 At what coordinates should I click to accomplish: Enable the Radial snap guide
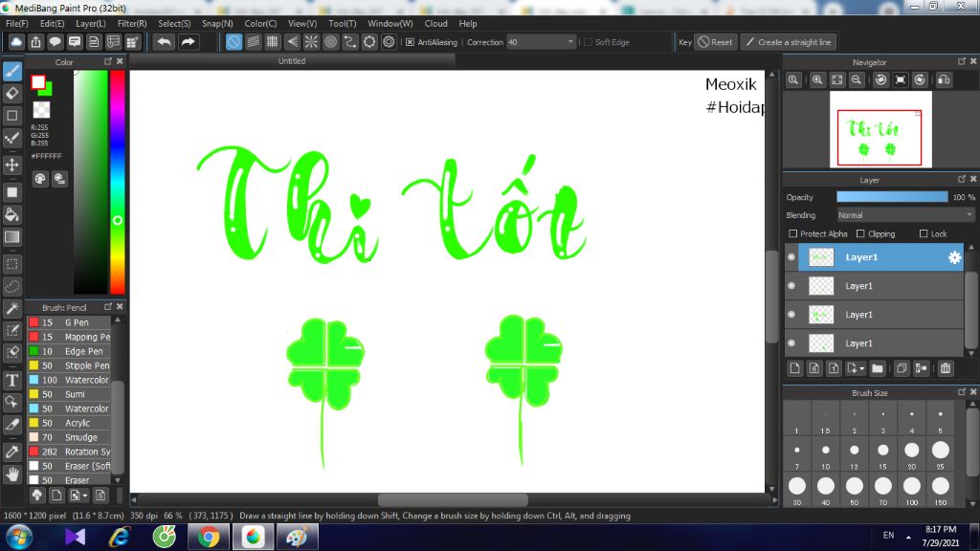(311, 42)
